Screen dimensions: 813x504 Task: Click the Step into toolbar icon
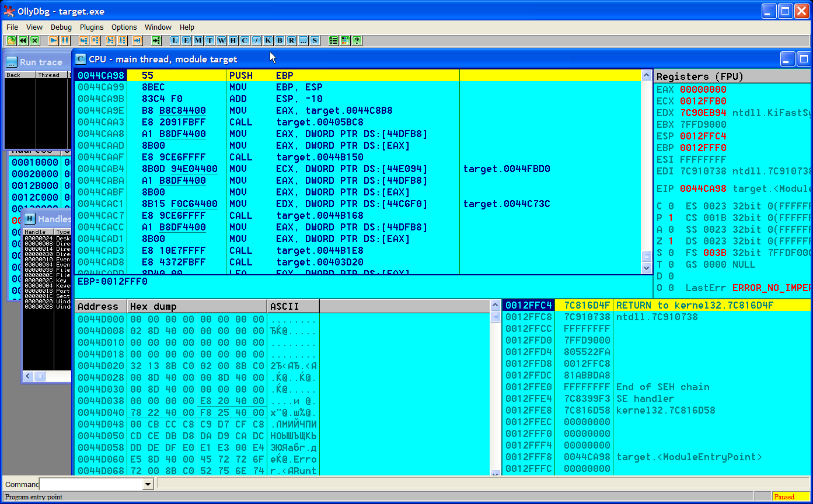click(83, 40)
